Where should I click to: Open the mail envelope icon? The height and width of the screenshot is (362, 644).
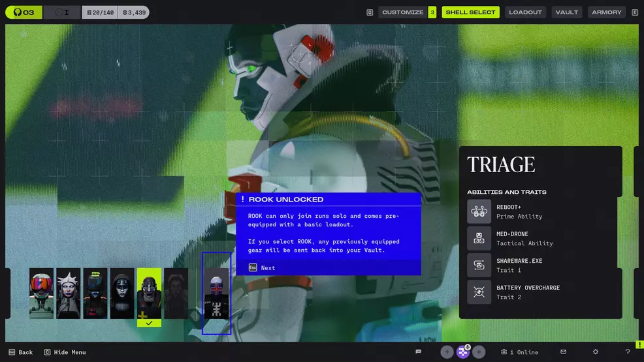click(x=564, y=352)
